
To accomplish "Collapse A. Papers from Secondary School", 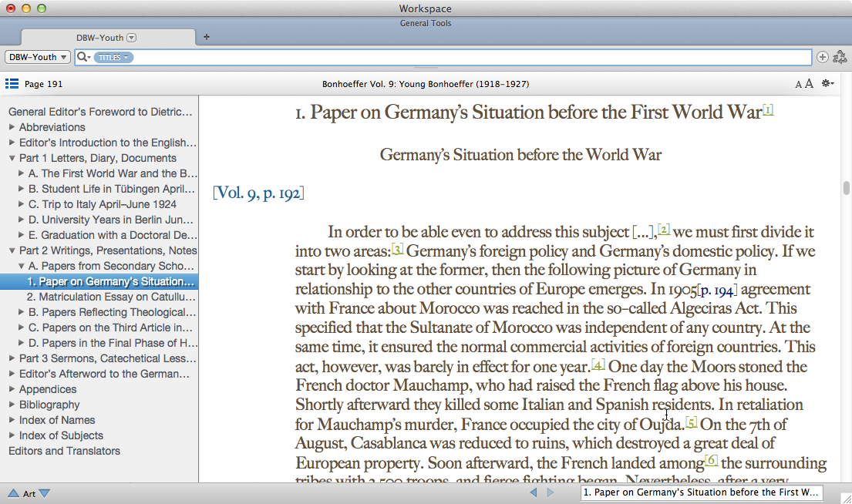I will point(21,266).
